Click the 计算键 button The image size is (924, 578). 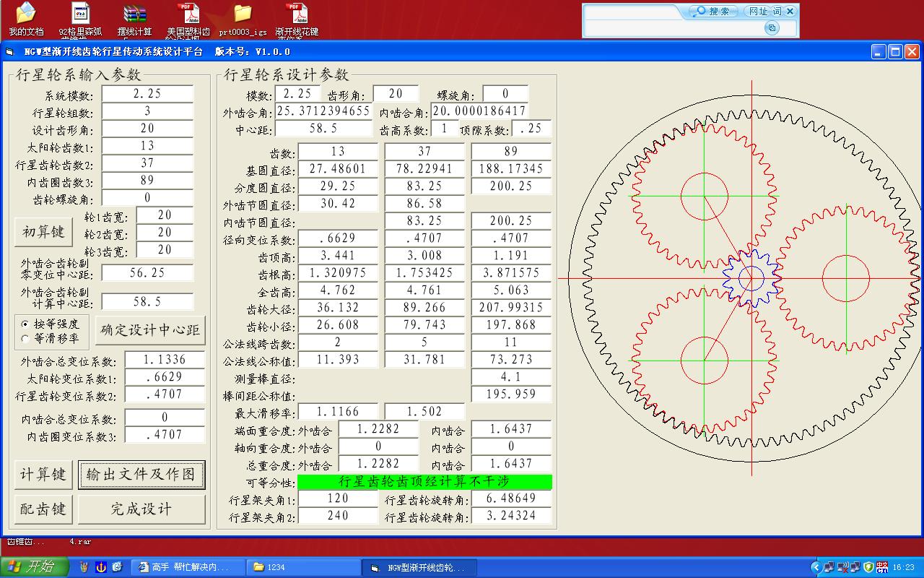coord(43,475)
